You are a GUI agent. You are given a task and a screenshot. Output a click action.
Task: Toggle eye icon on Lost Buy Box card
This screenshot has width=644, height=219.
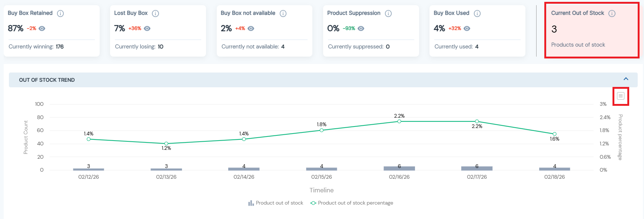(x=147, y=28)
